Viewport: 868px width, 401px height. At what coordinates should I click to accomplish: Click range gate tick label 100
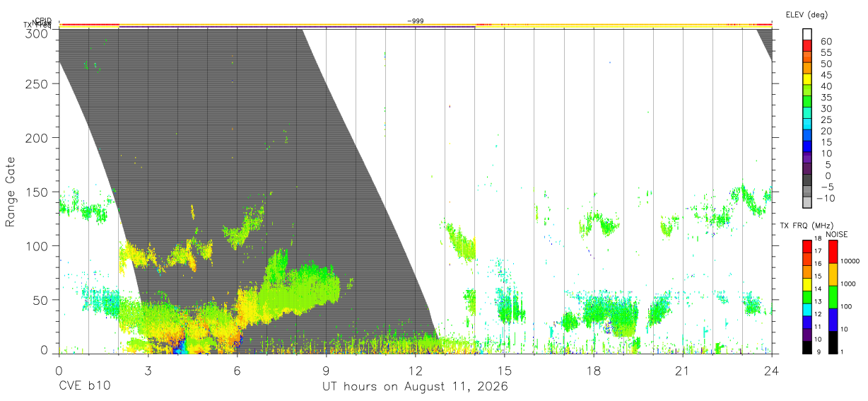coord(37,245)
